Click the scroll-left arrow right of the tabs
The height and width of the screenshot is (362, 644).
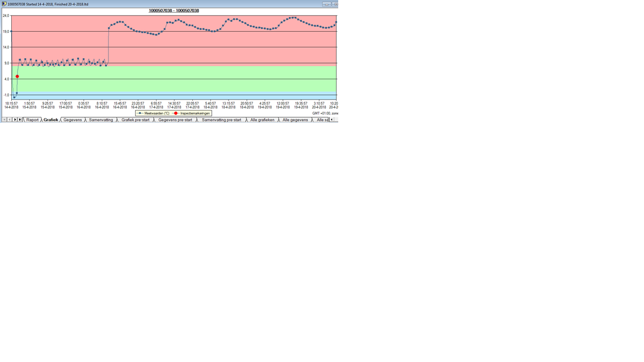(332, 120)
